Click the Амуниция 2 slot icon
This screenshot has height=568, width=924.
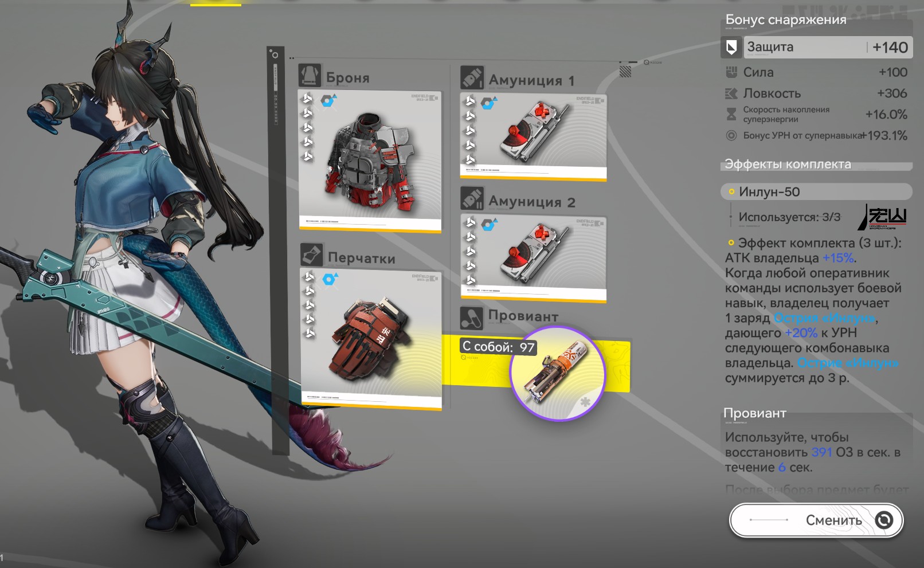tap(472, 199)
